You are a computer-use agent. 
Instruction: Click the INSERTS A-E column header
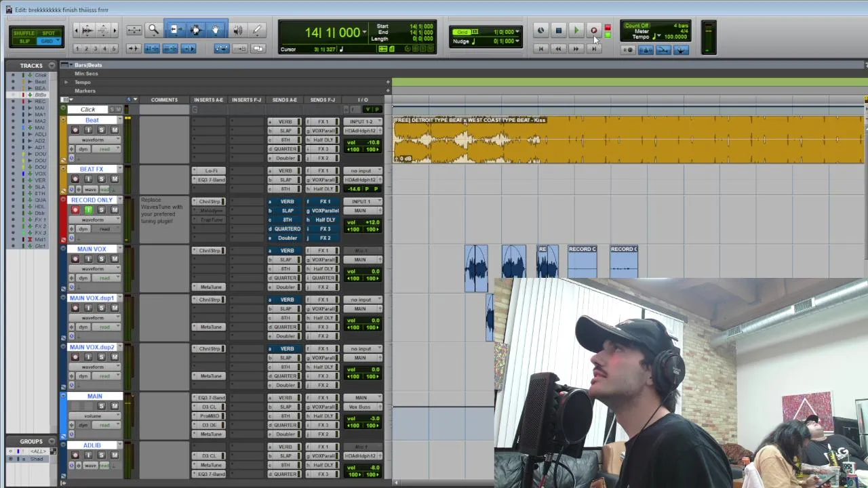[208, 100]
